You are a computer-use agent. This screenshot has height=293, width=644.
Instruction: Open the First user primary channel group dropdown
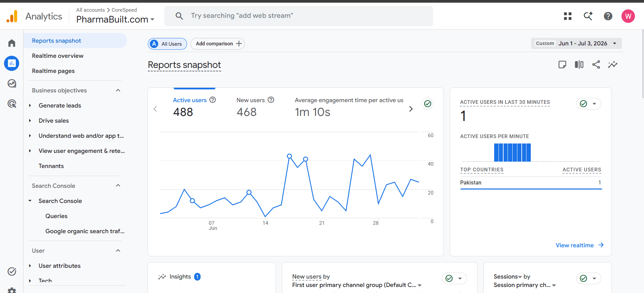(357, 285)
